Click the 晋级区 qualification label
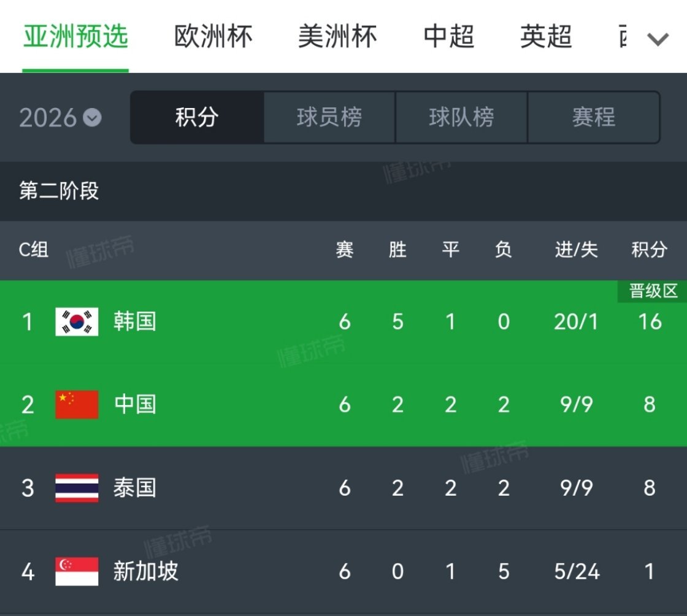 click(650, 292)
